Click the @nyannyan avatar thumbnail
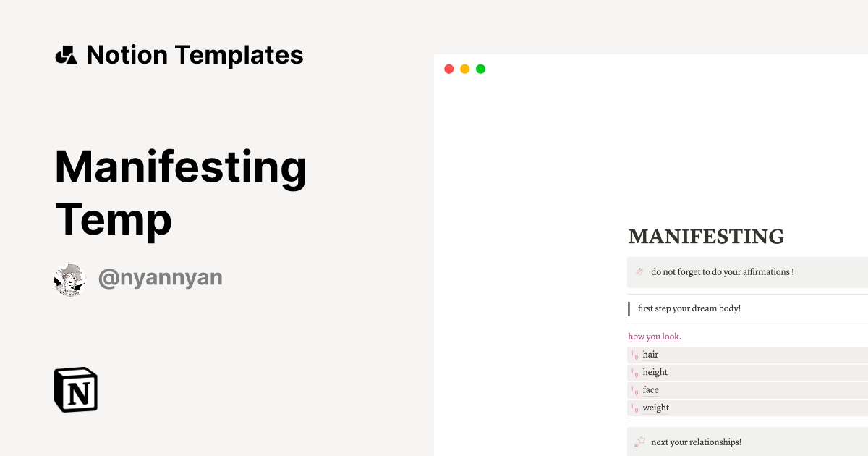This screenshot has height=456, width=868. click(70, 279)
